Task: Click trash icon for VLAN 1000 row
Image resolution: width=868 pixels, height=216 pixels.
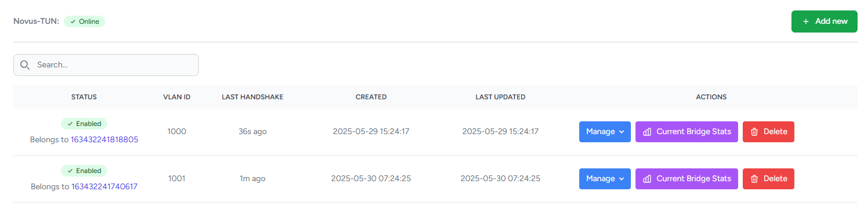Action: [x=755, y=132]
